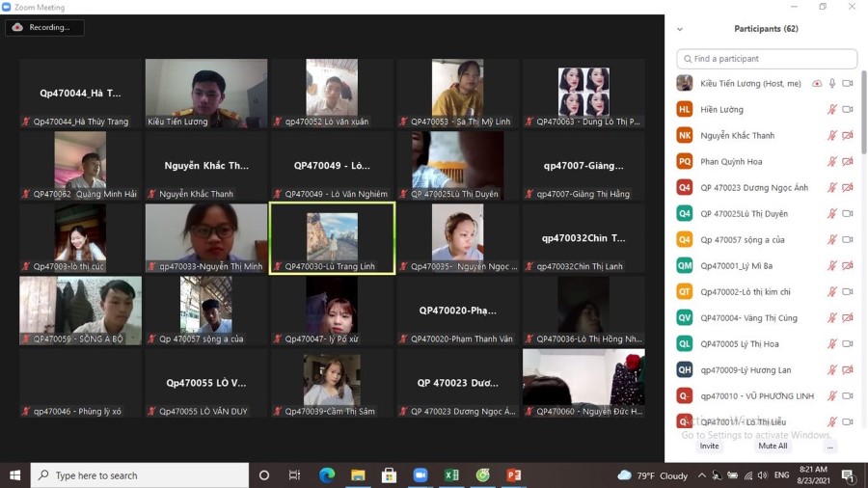Image resolution: width=868 pixels, height=488 pixels.
Task: Click mic icon for QP 470023 Dương Ngọc Ánh row
Action: [832, 187]
